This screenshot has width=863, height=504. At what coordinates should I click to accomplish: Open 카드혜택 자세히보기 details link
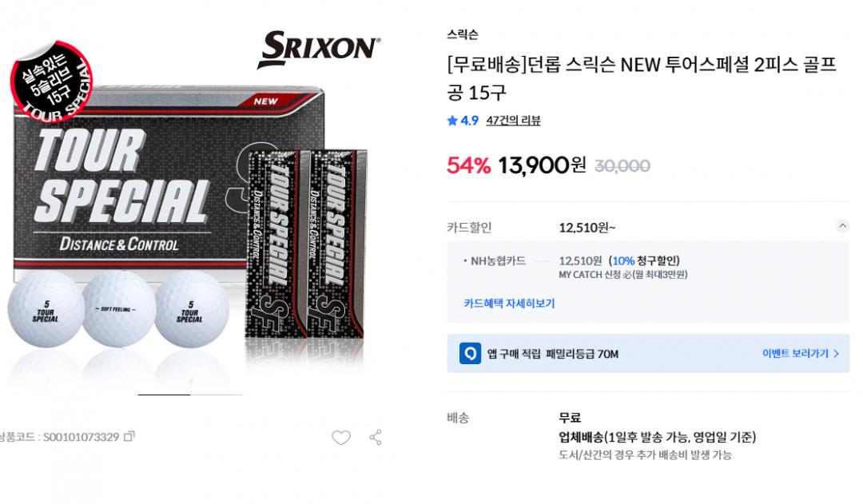click(x=509, y=304)
